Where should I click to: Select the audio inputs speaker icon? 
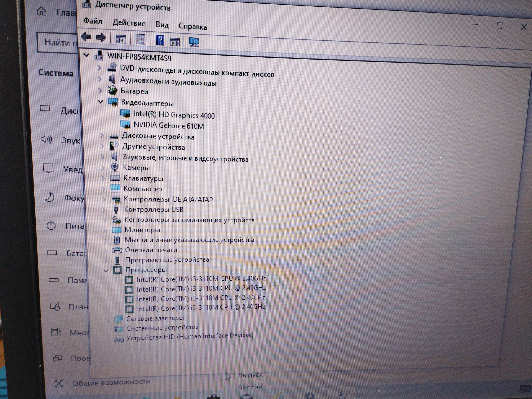pyautogui.click(x=112, y=79)
